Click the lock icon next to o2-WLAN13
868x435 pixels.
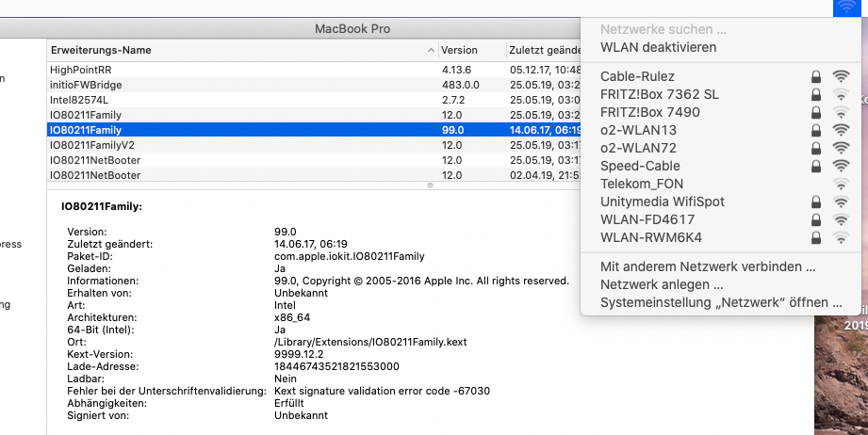[x=816, y=130]
